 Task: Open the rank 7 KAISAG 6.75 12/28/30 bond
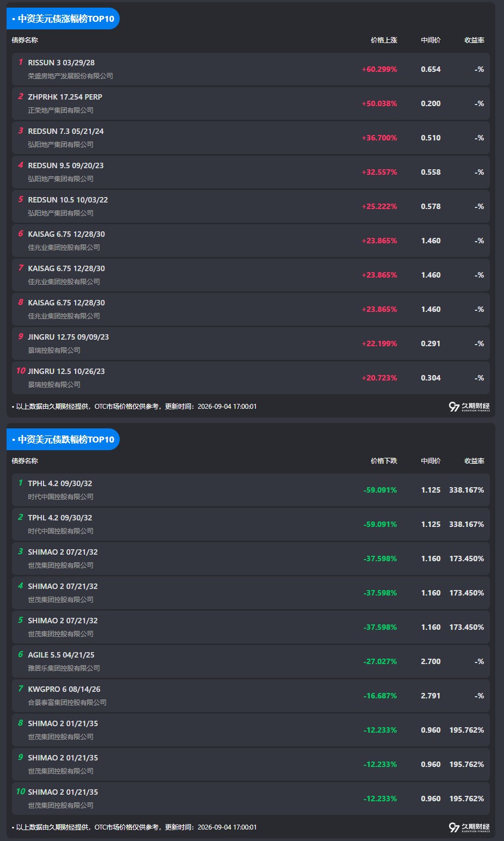point(66,268)
